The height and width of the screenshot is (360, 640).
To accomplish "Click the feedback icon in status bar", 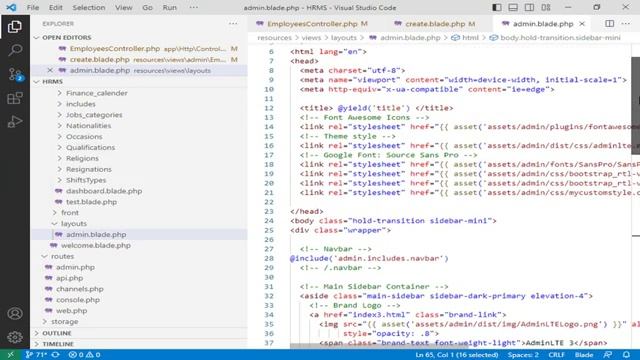I will point(608,355).
